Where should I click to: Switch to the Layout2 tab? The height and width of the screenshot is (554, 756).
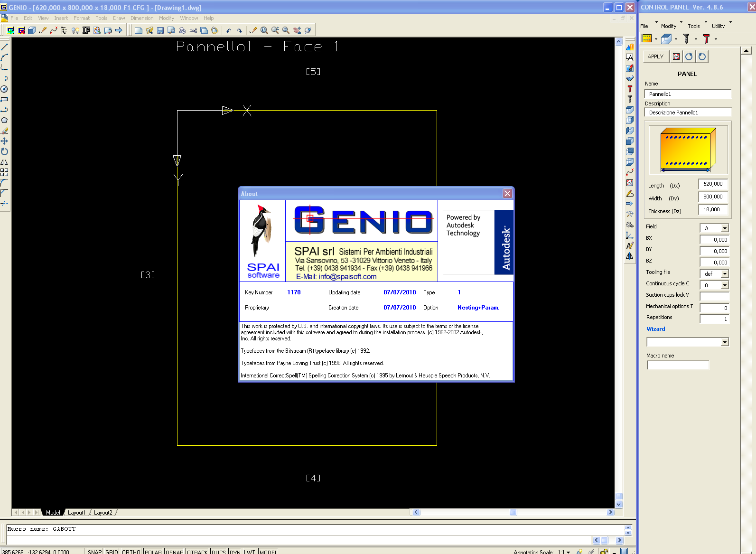tap(103, 513)
